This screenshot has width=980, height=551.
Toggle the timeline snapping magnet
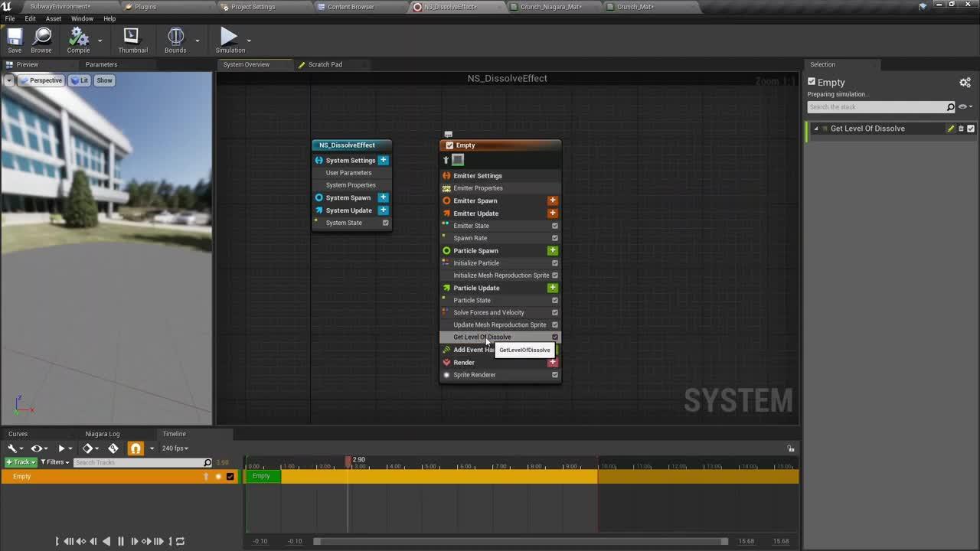tap(136, 448)
